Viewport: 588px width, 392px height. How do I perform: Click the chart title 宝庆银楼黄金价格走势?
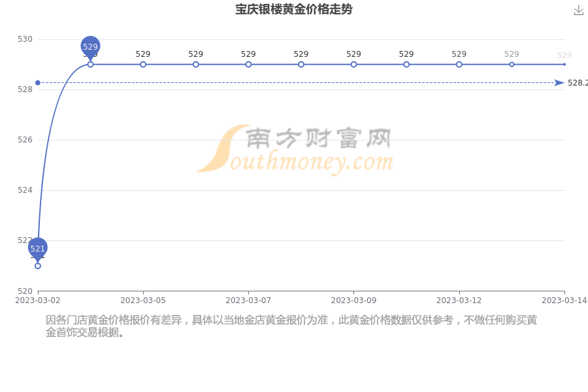click(293, 9)
